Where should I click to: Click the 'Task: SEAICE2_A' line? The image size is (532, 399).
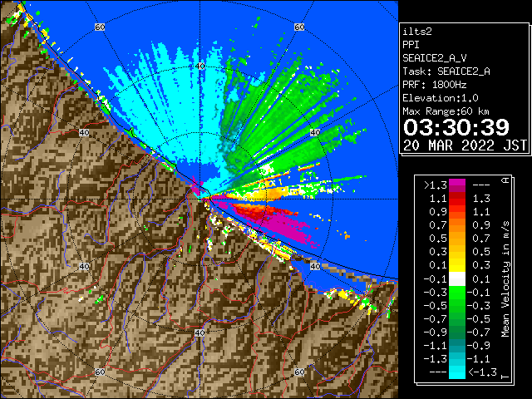(446, 71)
